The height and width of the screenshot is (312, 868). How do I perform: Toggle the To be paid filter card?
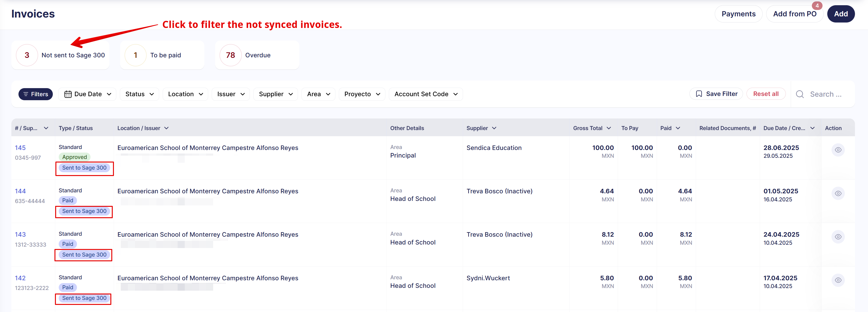(162, 55)
